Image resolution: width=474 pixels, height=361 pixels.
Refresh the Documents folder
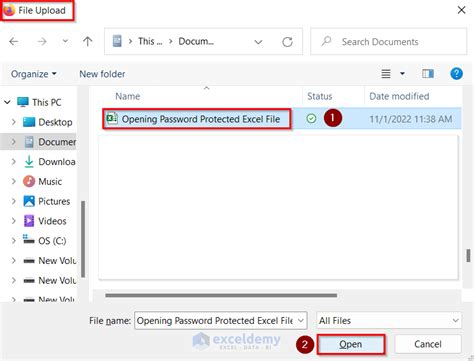(x=287, y=42)
